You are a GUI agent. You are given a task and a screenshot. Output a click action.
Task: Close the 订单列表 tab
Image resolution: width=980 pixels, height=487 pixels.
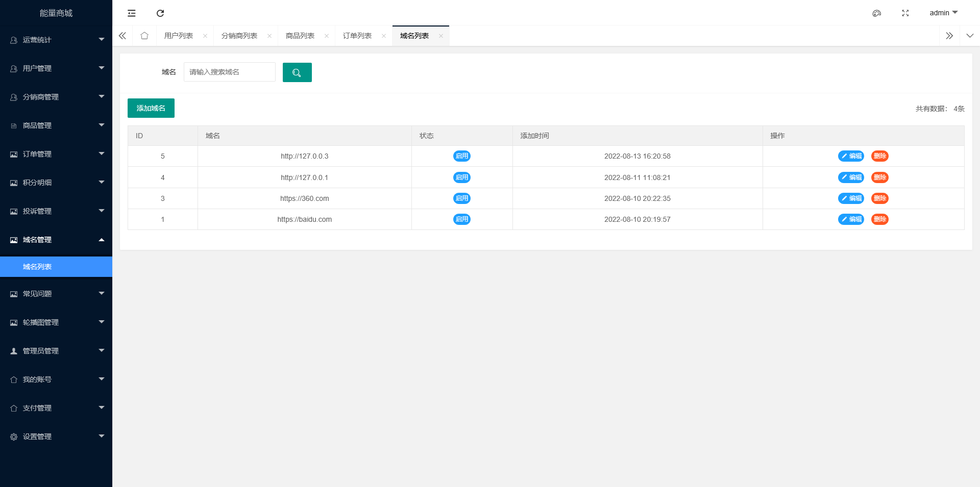(x=384, y=36)
